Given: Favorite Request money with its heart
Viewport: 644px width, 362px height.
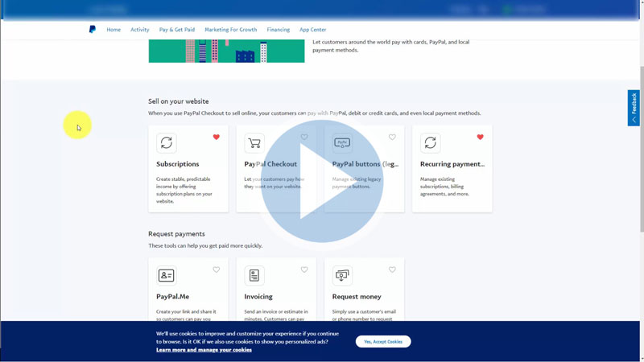Looking at the screenshot, I should pos(392,270).
